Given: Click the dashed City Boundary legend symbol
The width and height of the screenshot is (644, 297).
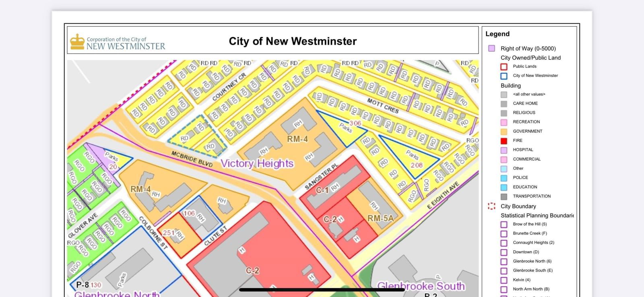Looking at the screenshot, I should click(491, 206).
